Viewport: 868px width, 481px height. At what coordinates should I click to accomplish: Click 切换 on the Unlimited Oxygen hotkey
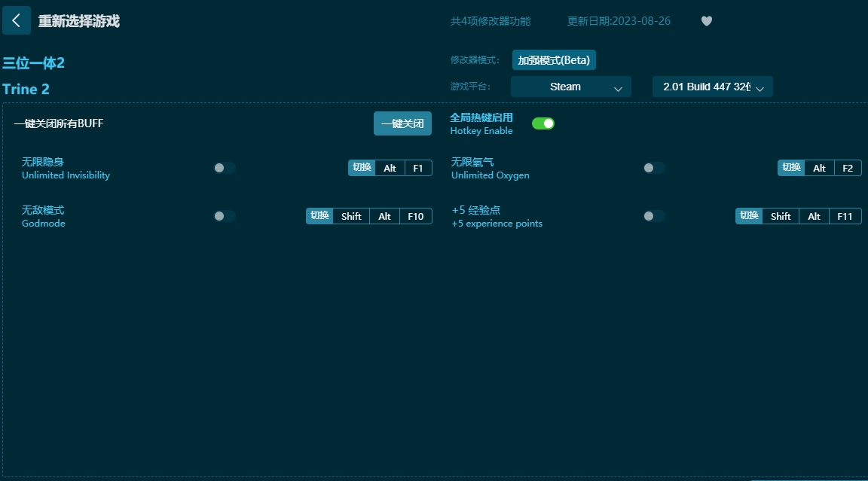(x=791, y=168)
